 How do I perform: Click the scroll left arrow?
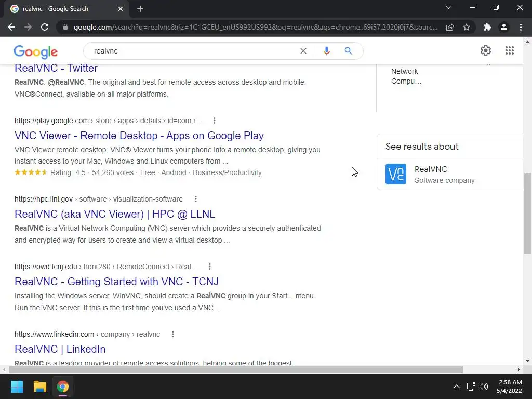4,369
